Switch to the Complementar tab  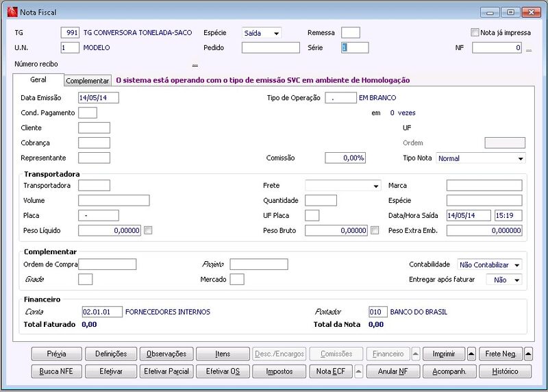88,81
